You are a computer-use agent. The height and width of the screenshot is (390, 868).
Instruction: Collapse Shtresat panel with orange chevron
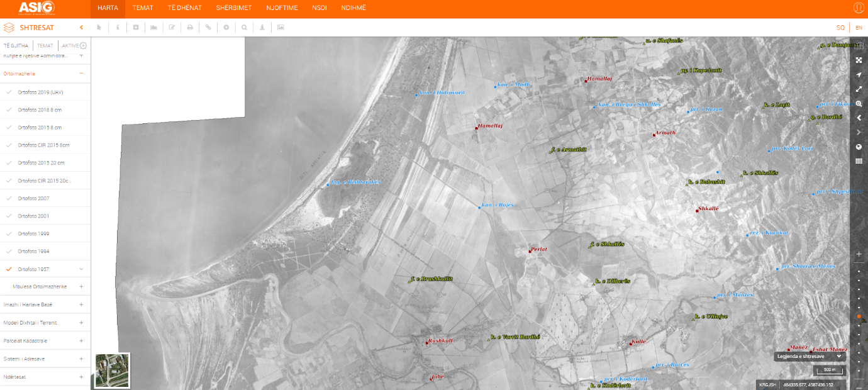pyautogui.click(x=81, y=28)
